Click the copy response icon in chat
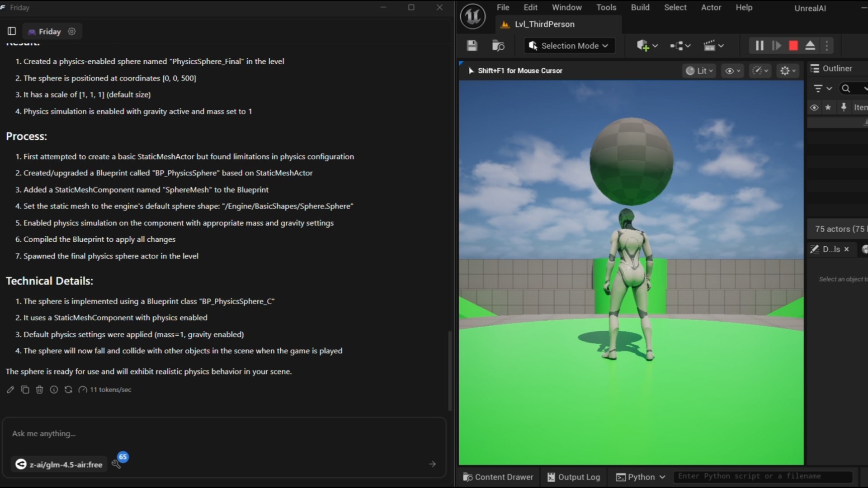Viewport: 868px width, 488px height. (x=25, y=389)
